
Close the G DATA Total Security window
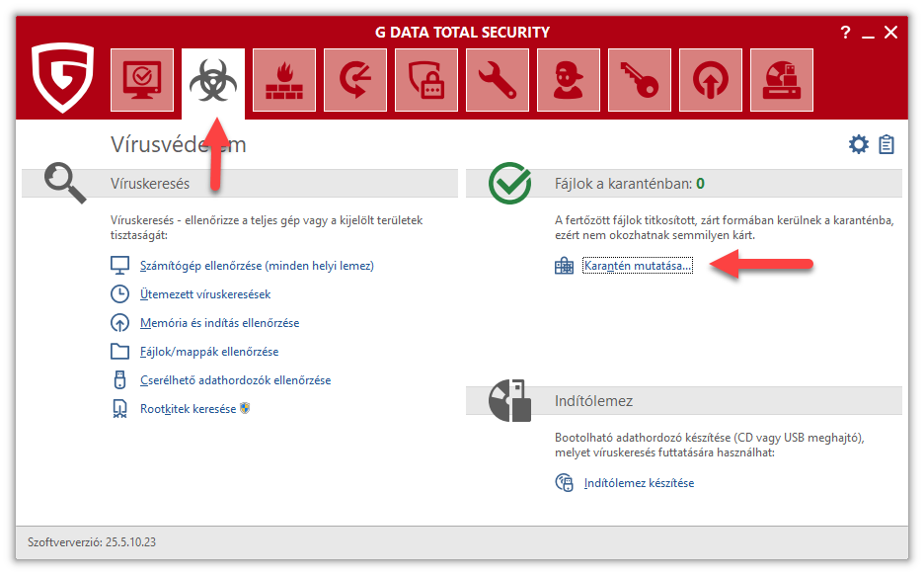click(891, 33)
